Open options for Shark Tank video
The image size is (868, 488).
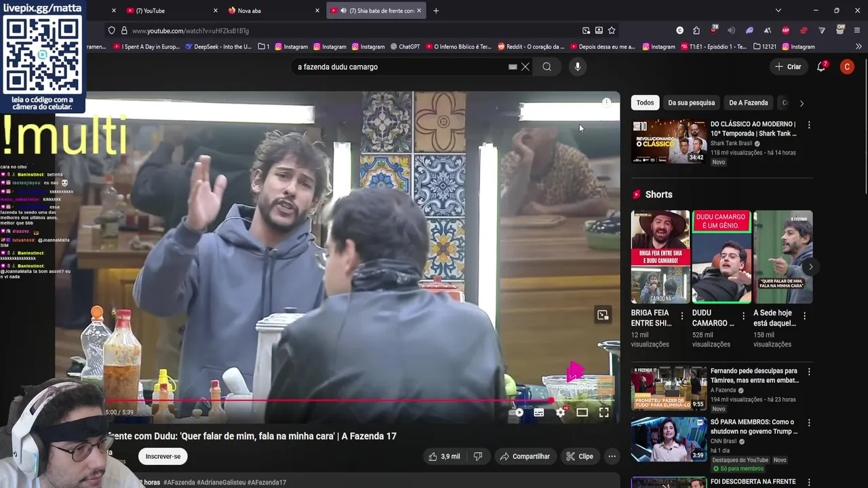pos(808,125)
